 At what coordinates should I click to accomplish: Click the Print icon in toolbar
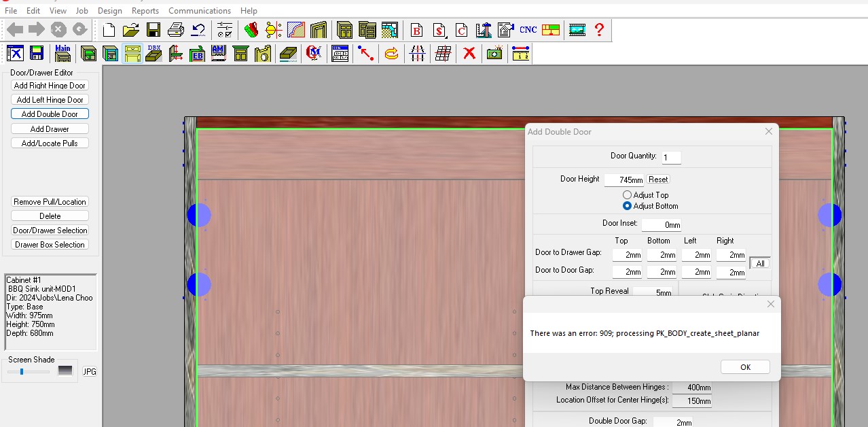(176, 30)
